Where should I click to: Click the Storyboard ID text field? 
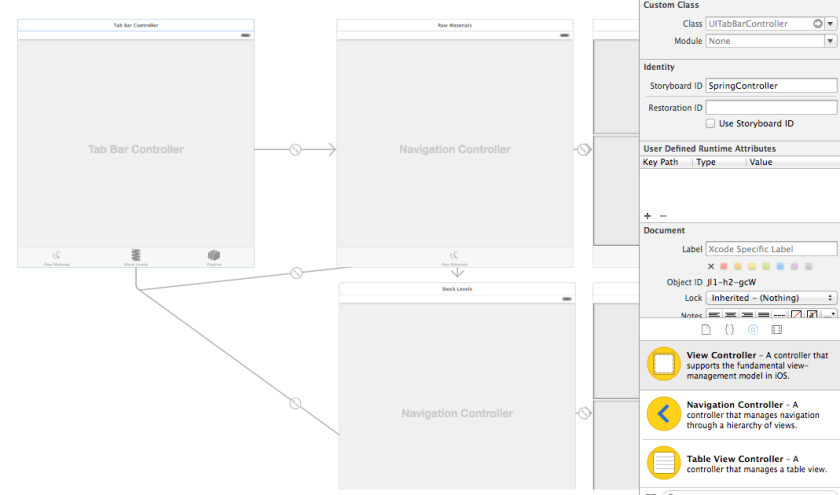click(x=771, y=86)
